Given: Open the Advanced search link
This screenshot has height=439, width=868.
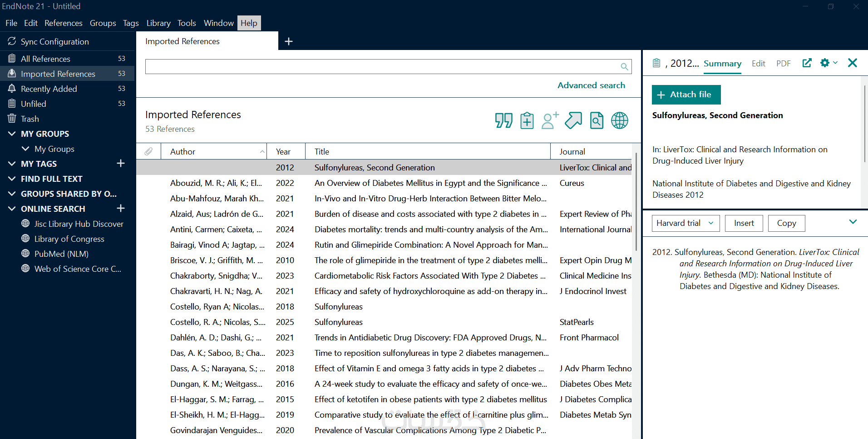Looking at the screenshot, I should point(591,85).
